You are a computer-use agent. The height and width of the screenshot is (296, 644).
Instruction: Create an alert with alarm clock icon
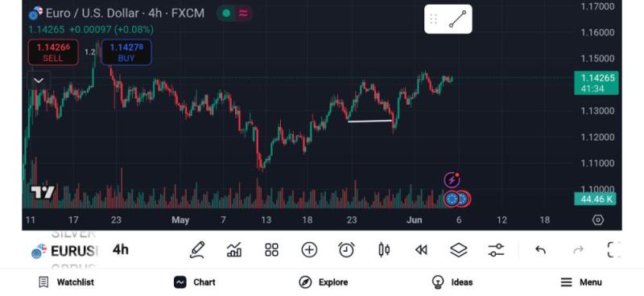coord(346,249)
